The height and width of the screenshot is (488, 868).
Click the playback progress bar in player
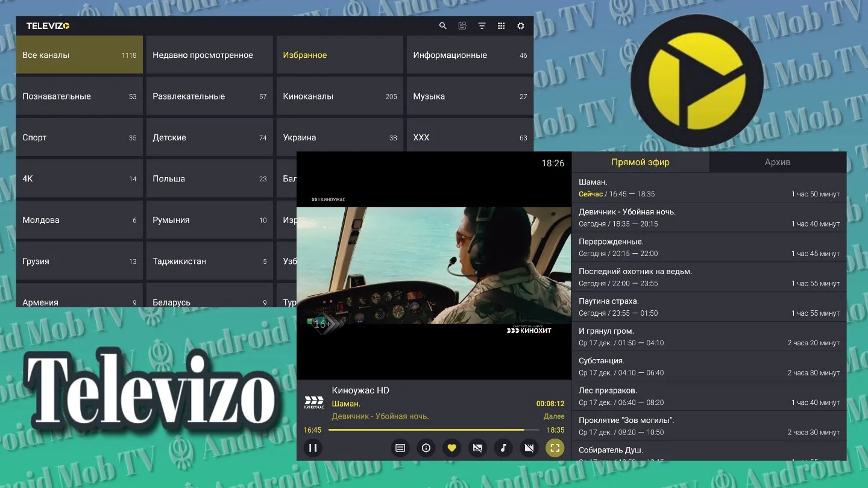coord(434,430)
